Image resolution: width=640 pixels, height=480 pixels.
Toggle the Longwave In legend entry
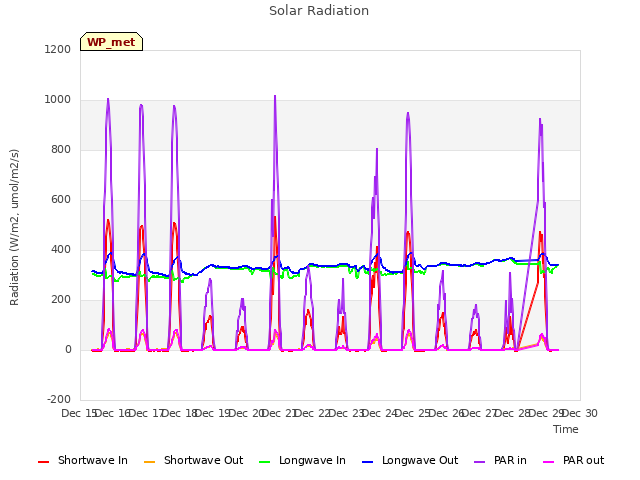tap(302, 461)
